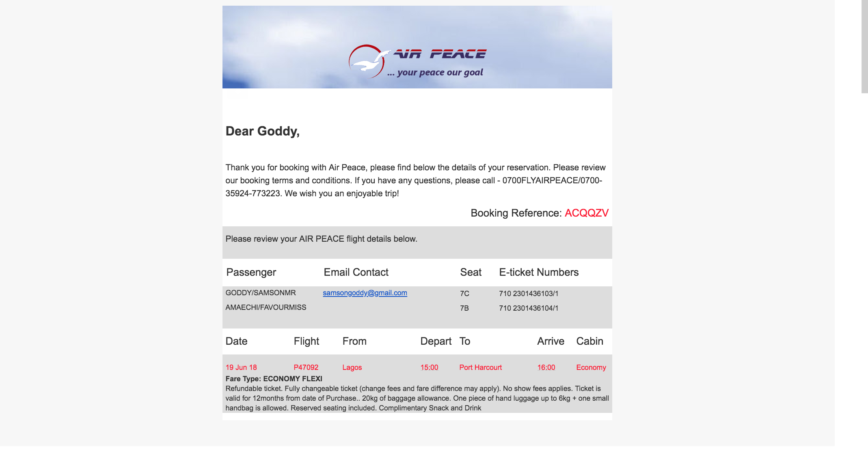
Task: Click seat number 7B
Action: point(464,308)
